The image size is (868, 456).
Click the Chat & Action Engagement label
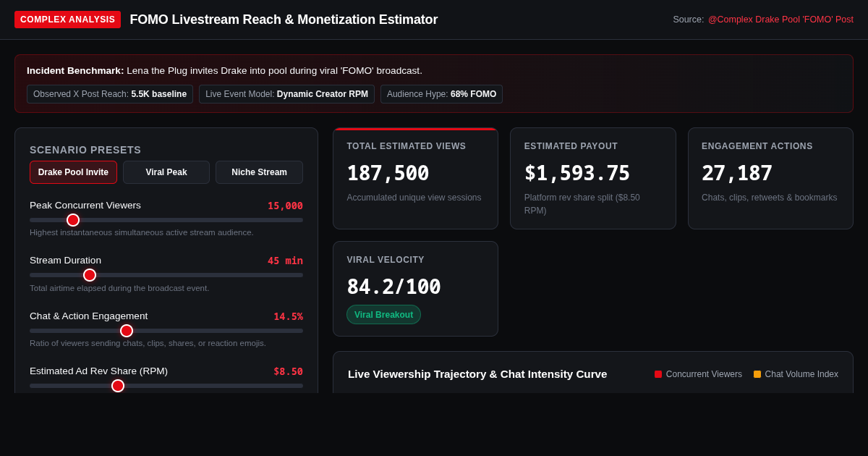tap(88, 316)
